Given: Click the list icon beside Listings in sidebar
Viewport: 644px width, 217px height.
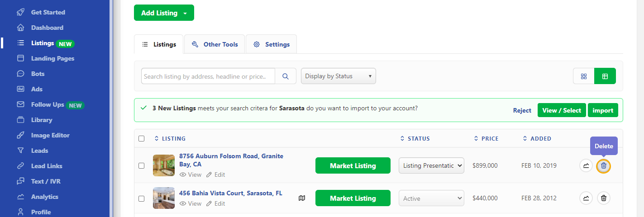Looking at the screenshot, I should pyautogui.click(x=20, y=43).
